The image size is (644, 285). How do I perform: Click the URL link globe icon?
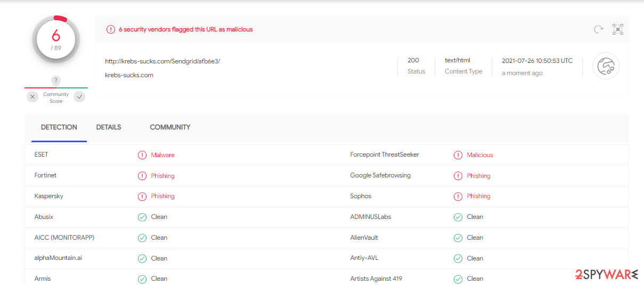606,67
